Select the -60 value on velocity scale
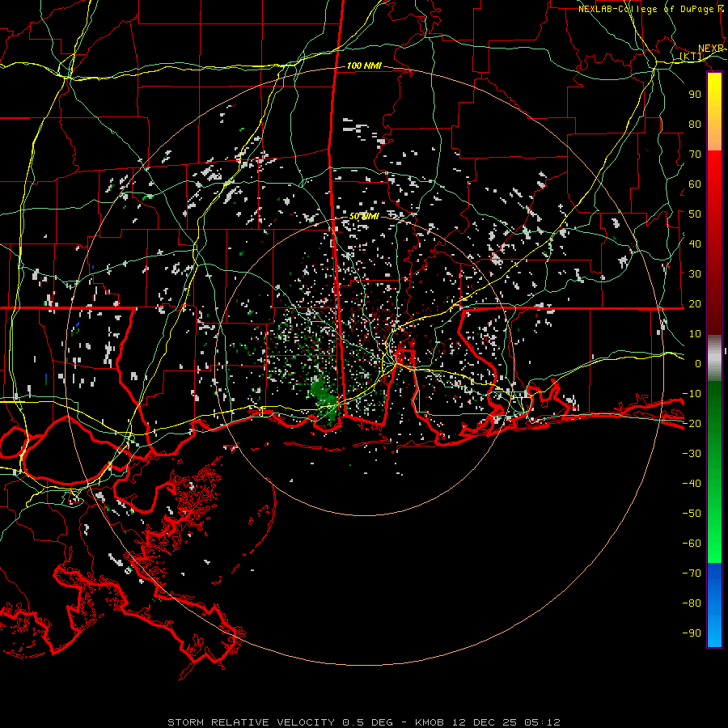 point(692,544)
